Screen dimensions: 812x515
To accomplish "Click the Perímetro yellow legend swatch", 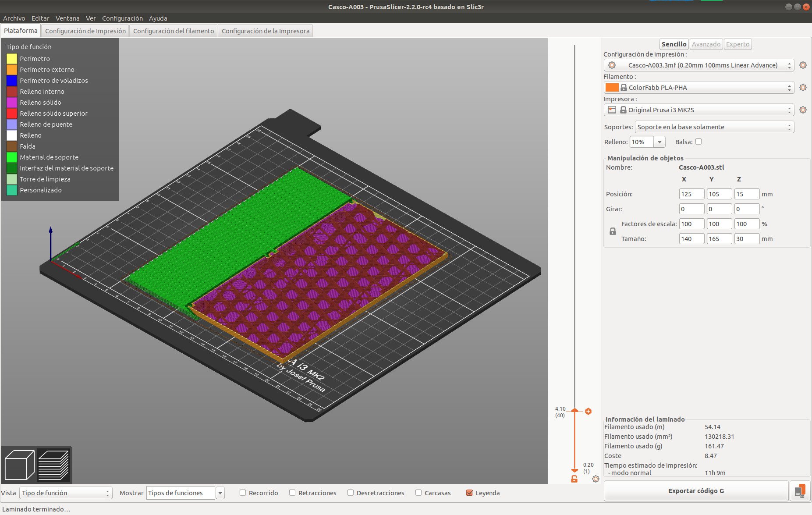I will click(12, 58).
